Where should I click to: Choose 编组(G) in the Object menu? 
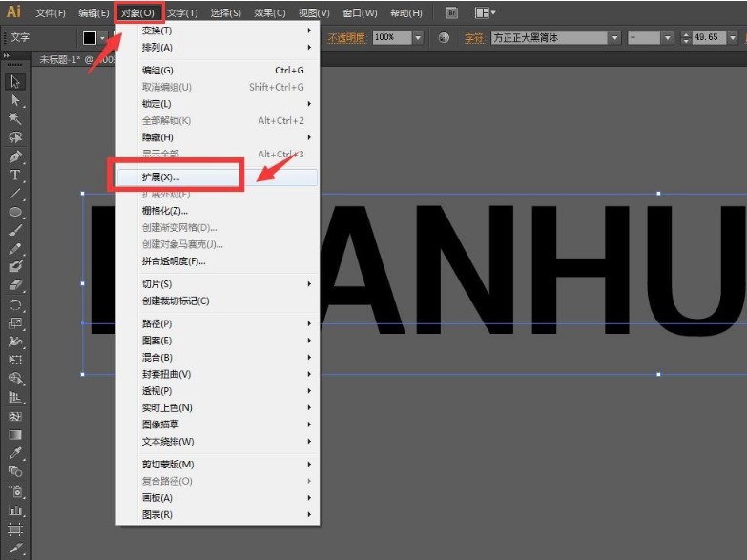coord(218,70)
